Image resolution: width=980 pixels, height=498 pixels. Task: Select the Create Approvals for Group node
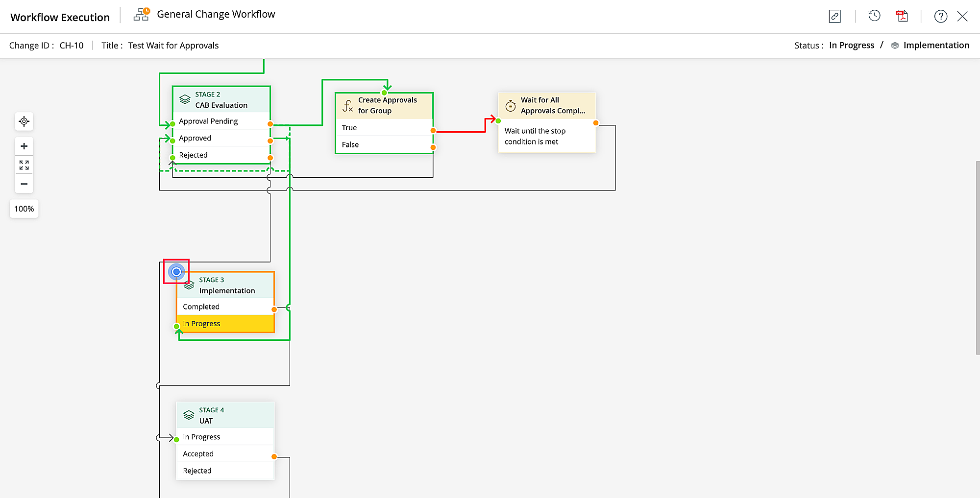point(384,106)
